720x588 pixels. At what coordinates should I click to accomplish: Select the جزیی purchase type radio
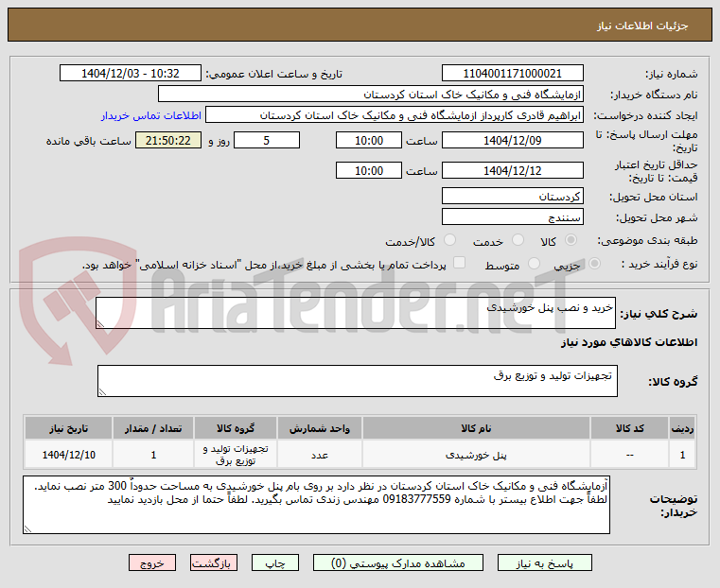594,264
